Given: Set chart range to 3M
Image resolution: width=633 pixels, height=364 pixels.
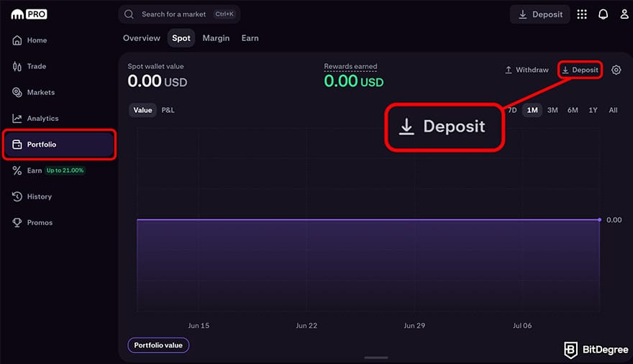Looking at the screenshot, I should point(552,110).
